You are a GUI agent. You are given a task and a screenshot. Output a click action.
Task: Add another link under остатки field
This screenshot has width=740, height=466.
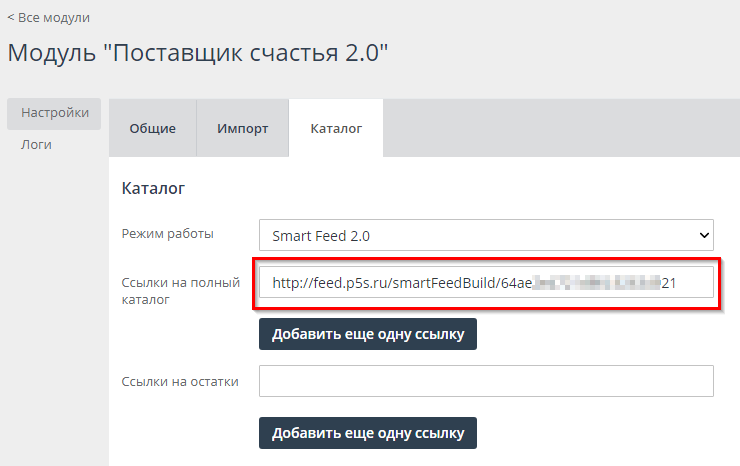click(x=368, y=432)
